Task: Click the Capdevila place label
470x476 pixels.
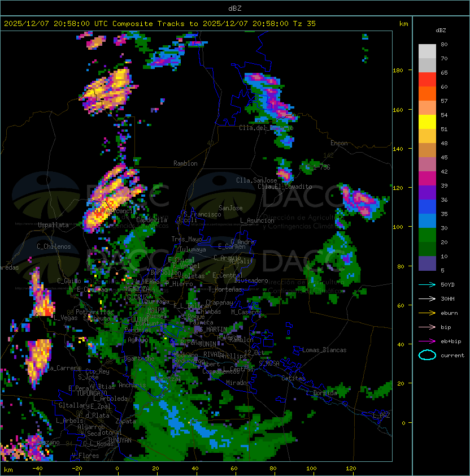Action: (151, 220)
